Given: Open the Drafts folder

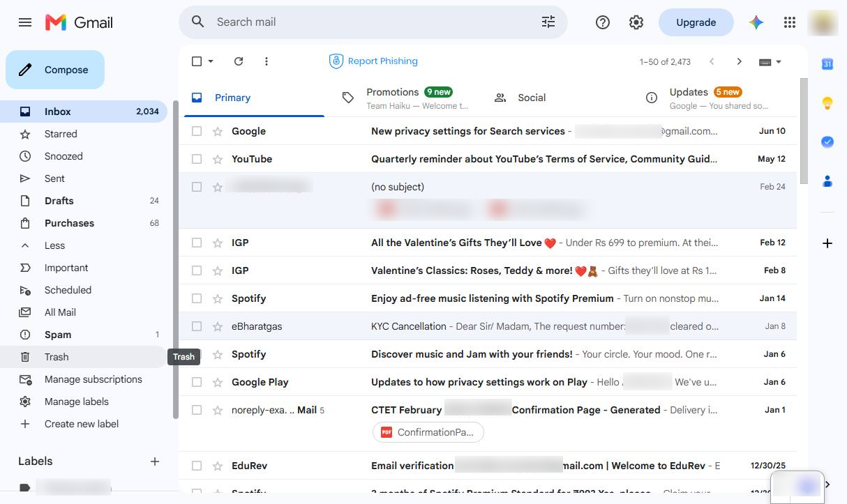Looking at the screenshot, I should (84, 201).
